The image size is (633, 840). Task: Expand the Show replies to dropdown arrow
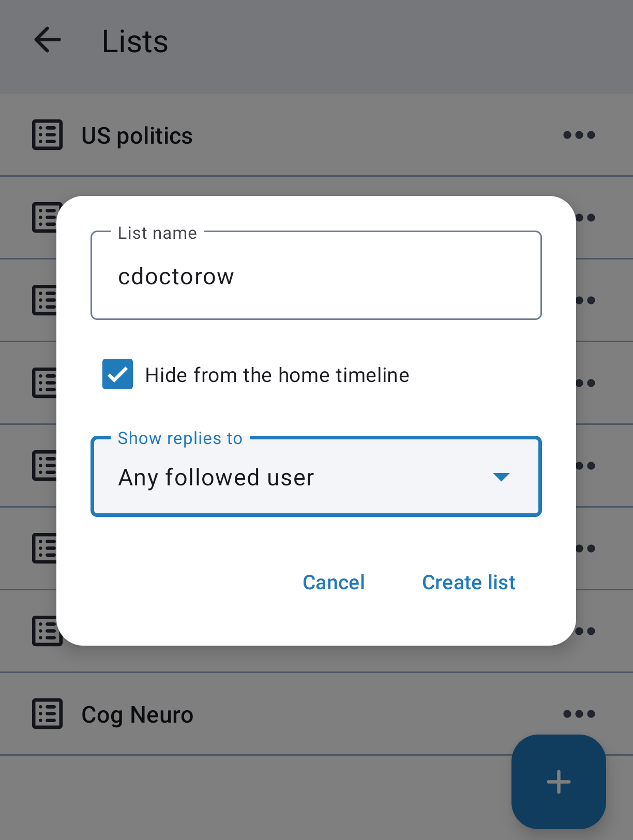(501, 477)
